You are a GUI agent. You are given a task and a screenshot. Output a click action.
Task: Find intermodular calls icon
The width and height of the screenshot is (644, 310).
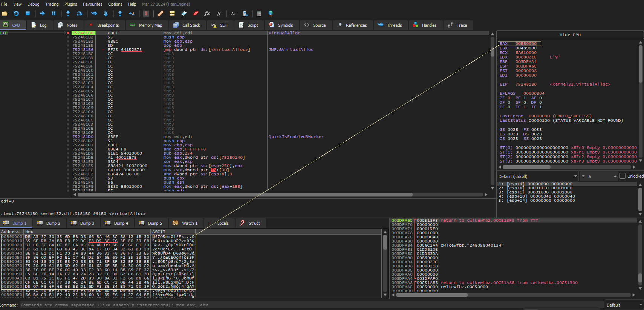tap(245, 14)
